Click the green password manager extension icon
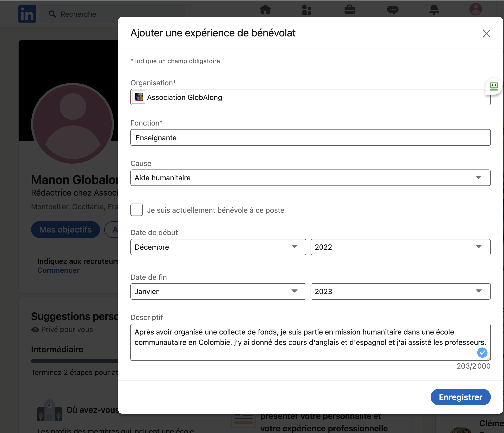504x433 pixels. (x=494, y=86)
